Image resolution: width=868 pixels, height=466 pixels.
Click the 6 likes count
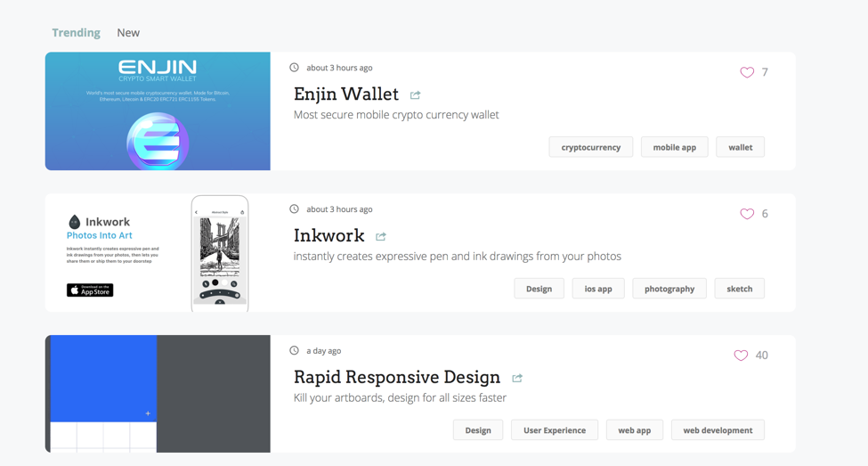tap(765, 214)
